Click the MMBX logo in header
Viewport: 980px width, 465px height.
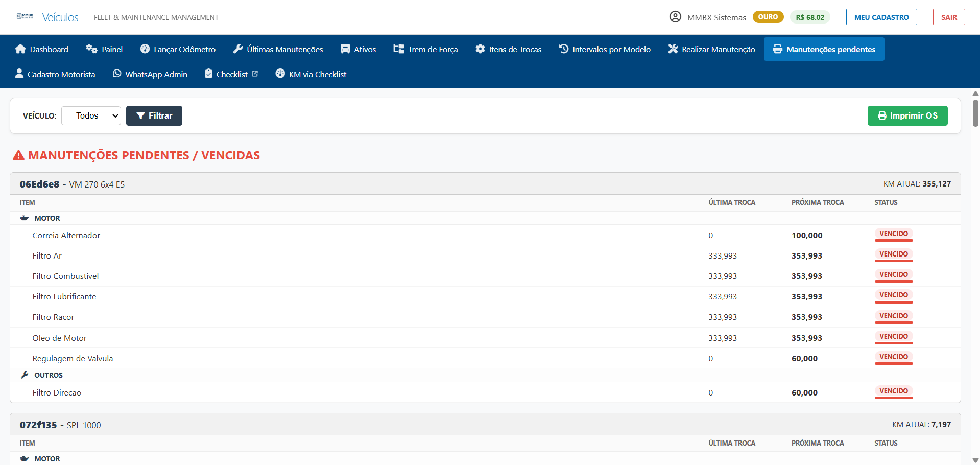pos(25,16)
